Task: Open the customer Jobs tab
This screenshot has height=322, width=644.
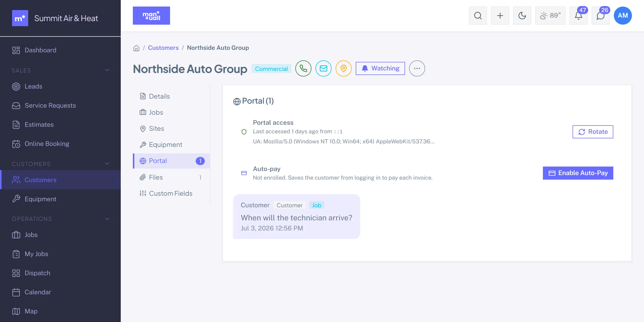Action: pyautogui.click(x=171, y=112)
